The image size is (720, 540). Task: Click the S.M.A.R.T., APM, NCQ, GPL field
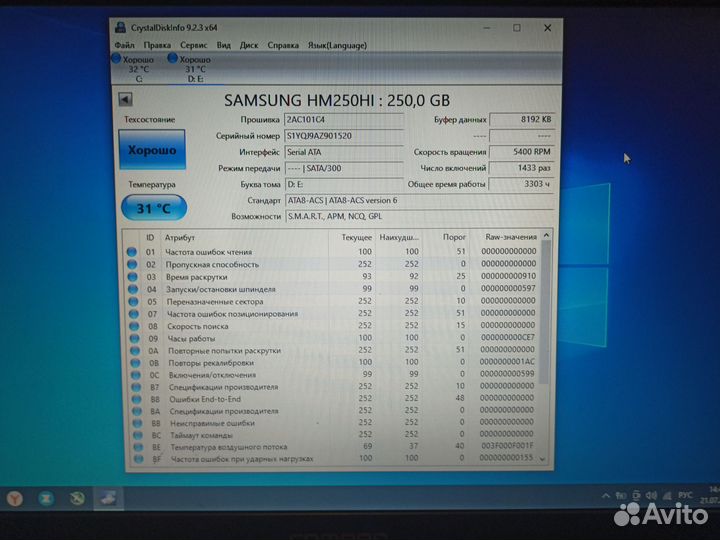(419, 216)
